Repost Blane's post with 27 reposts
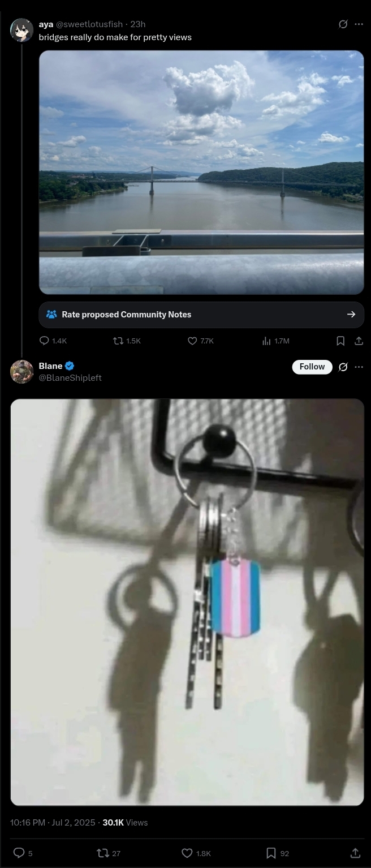The height and width of the screenshot is (868, 371). coord(103,853)
